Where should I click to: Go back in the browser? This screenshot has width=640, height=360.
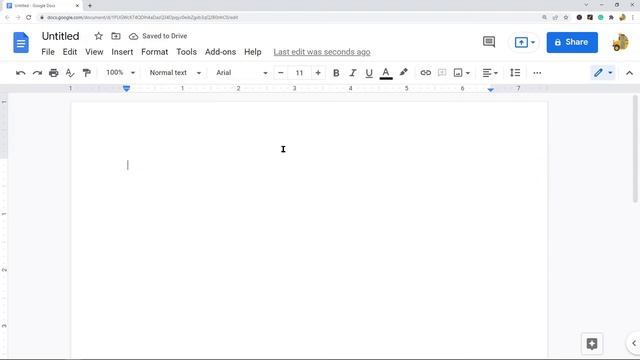(x=7, y=17)
